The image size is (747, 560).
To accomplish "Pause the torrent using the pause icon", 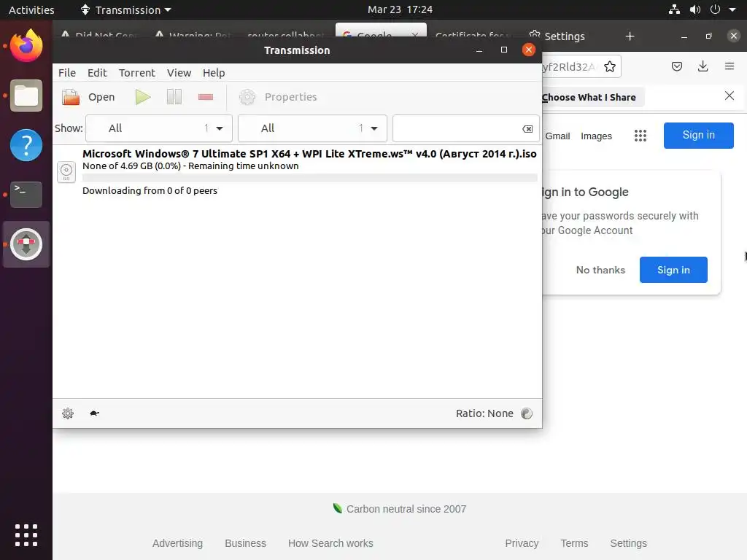I will [174, 97].
